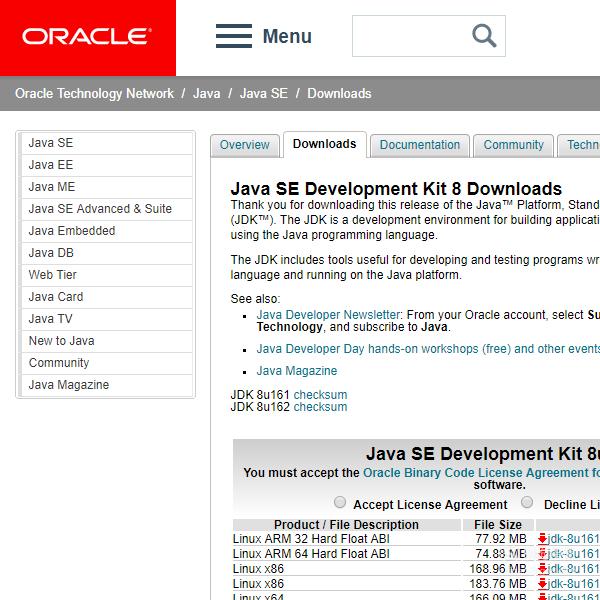Click red download arrow for 183.76 MB Linux x86
600x600 pixels.
[542, 584]
